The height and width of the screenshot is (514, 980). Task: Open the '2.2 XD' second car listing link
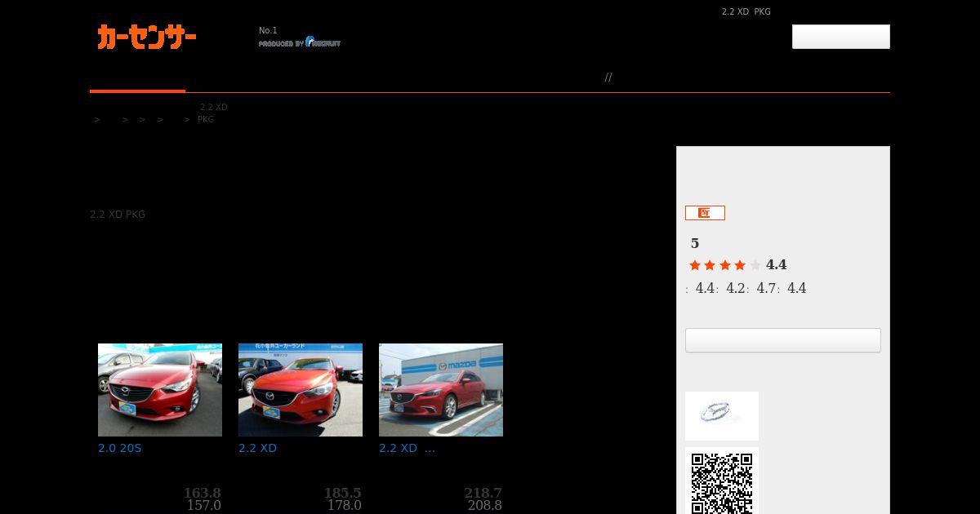point(258,448)
